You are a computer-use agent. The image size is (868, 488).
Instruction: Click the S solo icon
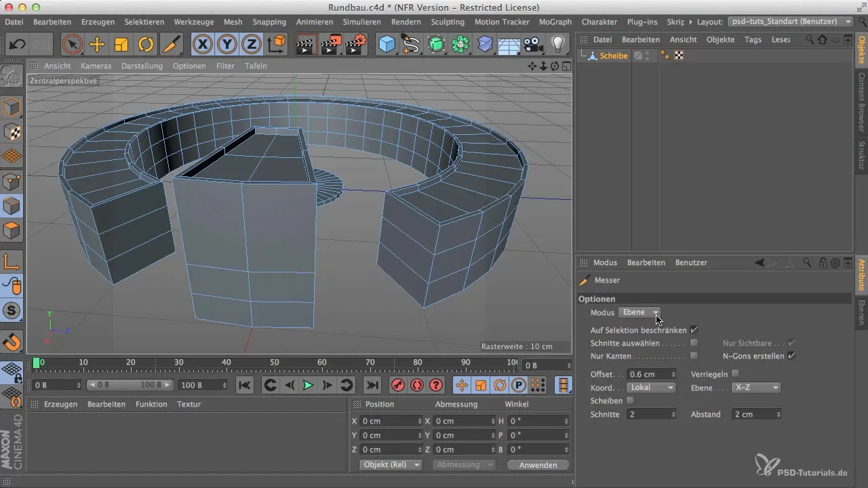tap(12, 311)
